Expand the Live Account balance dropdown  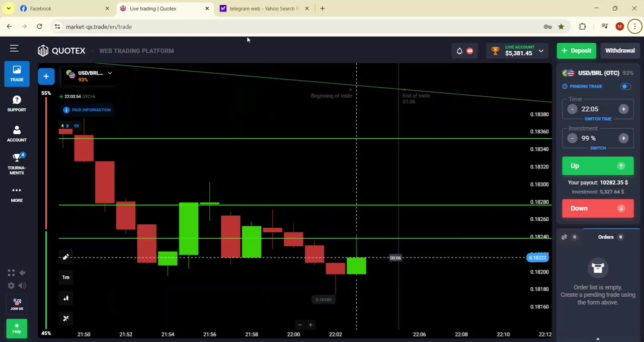point(541,51)
